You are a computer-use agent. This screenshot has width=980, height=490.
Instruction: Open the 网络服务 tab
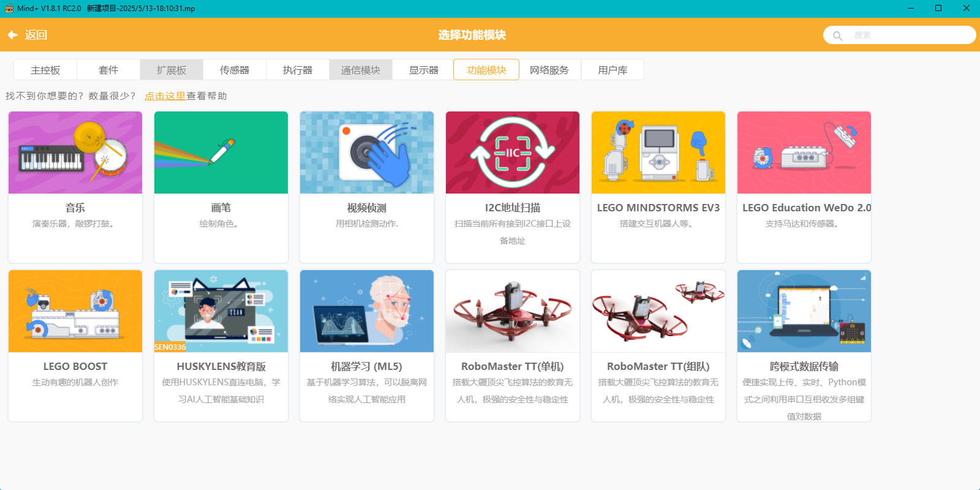(x=549, y=70)
